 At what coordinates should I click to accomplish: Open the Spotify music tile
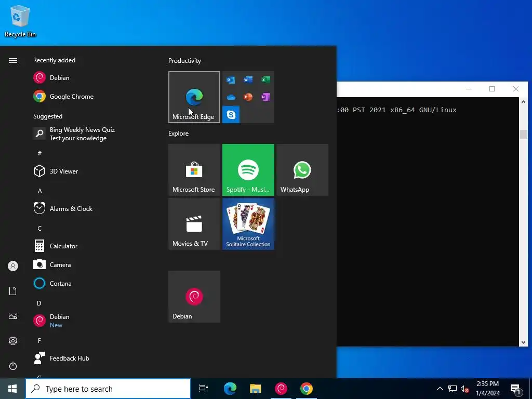tap(248, 170)
